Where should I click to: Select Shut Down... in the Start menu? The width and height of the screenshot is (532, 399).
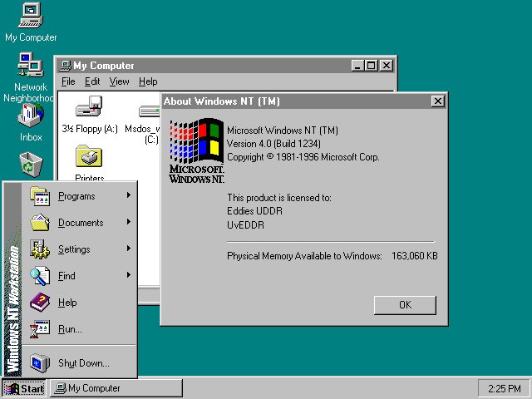[x=83, y=363]
